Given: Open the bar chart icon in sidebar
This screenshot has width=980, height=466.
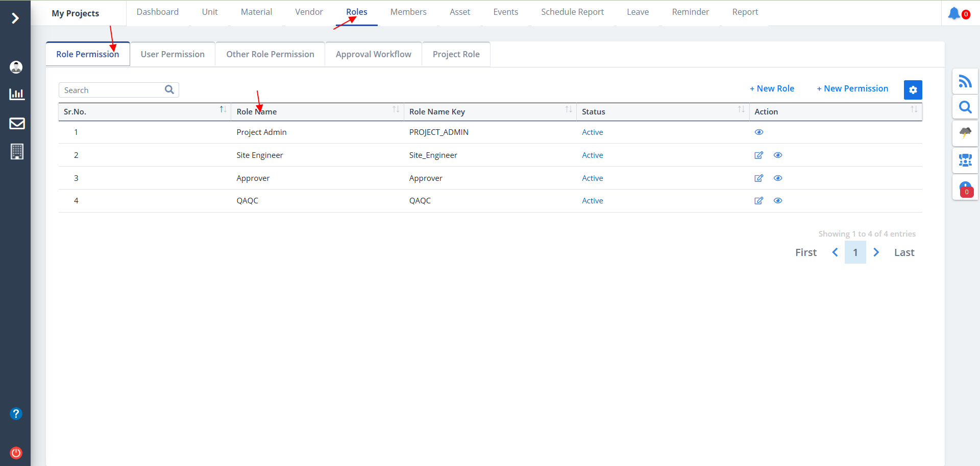Looking at the screenshot, I should point(17,94).
